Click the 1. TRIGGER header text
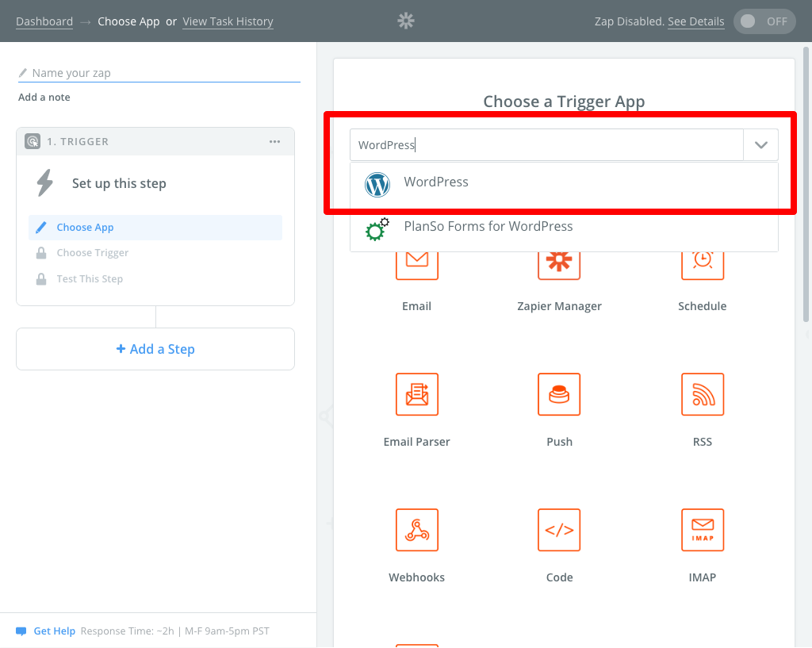The height and width of the screenshot is (648, 812). (x=78, y=141)
